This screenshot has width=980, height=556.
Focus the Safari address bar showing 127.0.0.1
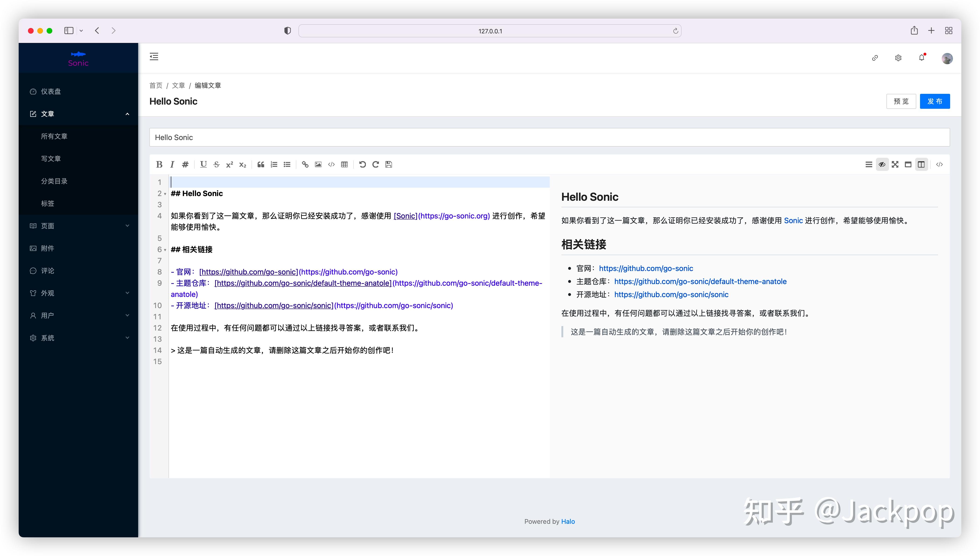490,31
